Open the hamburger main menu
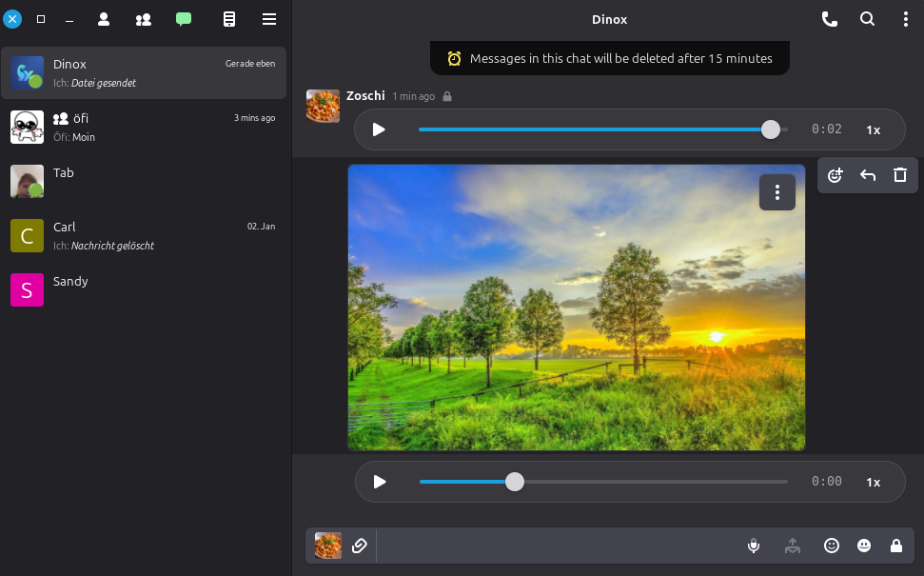Screen dimensions: 924x576 (269, 19)
